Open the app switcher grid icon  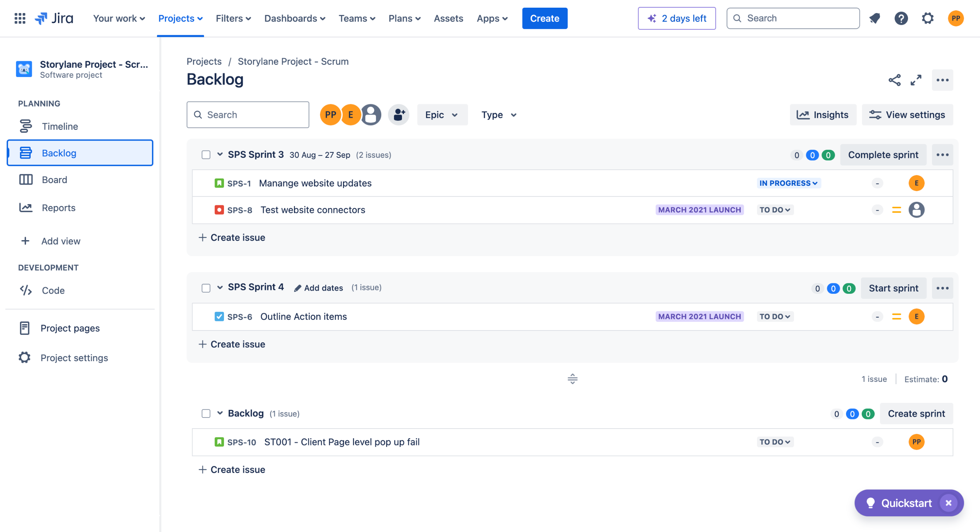click(20, 18)
